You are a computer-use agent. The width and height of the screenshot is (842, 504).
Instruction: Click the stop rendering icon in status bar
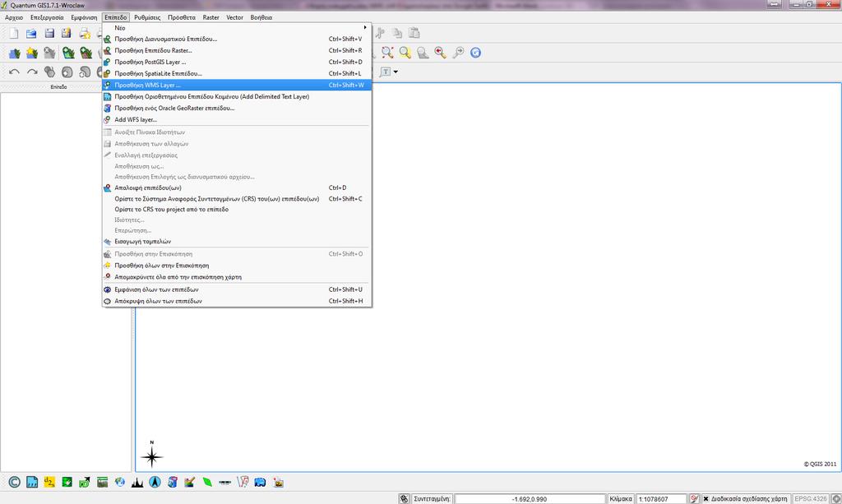click(694, 498)
